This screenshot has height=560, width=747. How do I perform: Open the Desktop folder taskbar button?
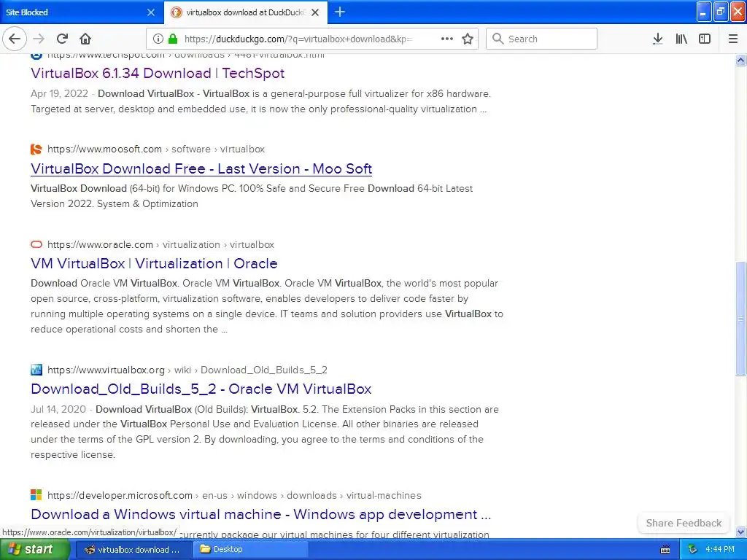251,550
